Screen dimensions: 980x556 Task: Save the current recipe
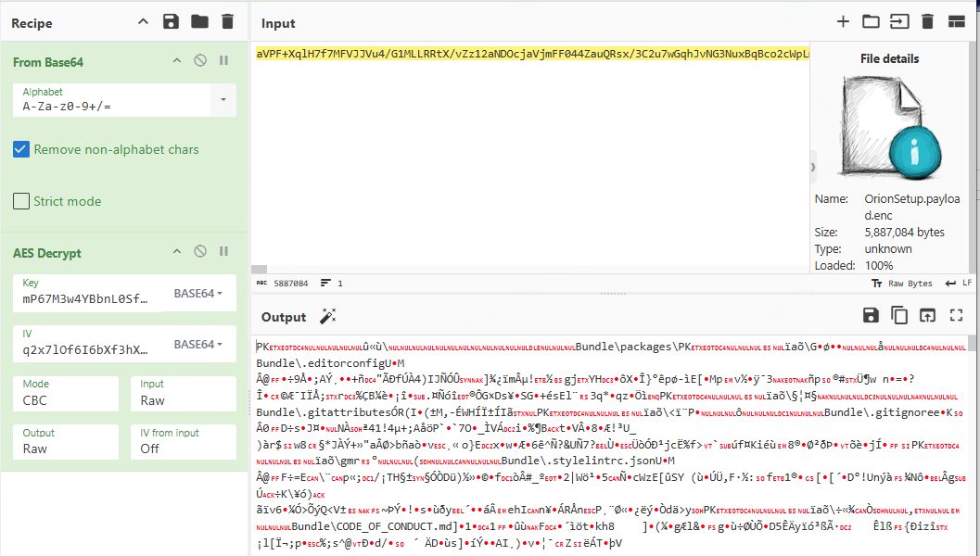click(171, 22)
